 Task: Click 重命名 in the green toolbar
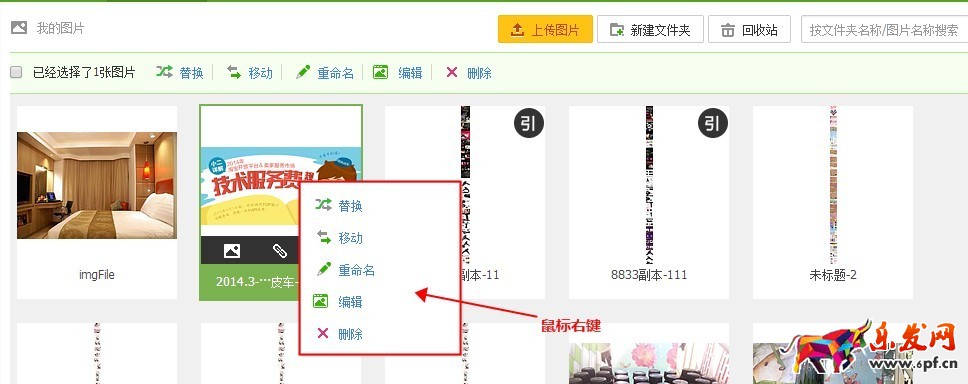coord(335,73)
